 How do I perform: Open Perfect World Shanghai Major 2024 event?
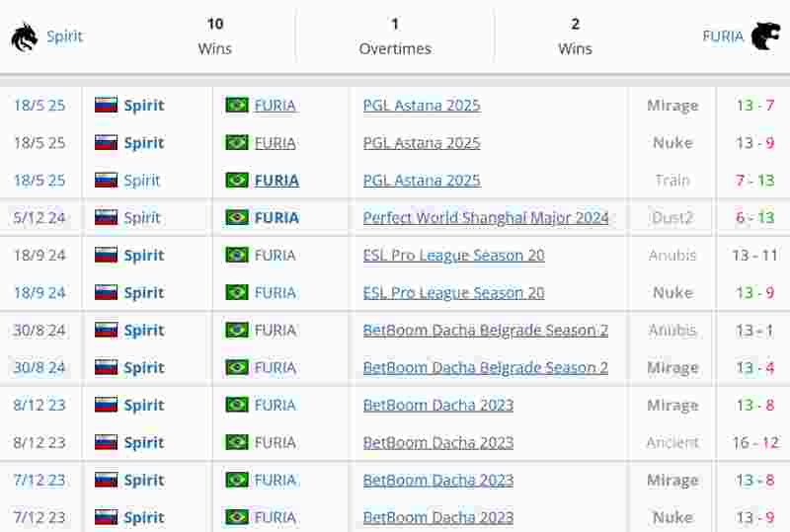(x=486, y=217)
